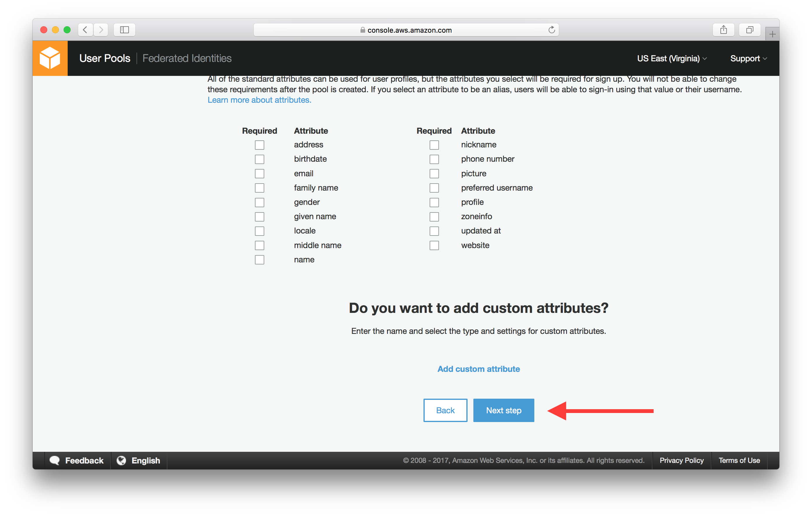
Task: Click the Add custom attribute link
Action: [479, 369]
